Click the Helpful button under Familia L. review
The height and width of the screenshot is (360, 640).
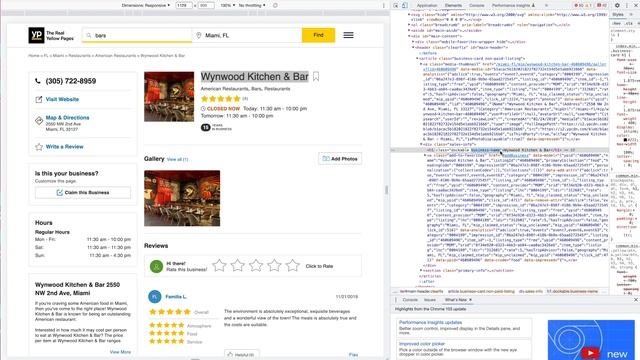tap(242, 355)
